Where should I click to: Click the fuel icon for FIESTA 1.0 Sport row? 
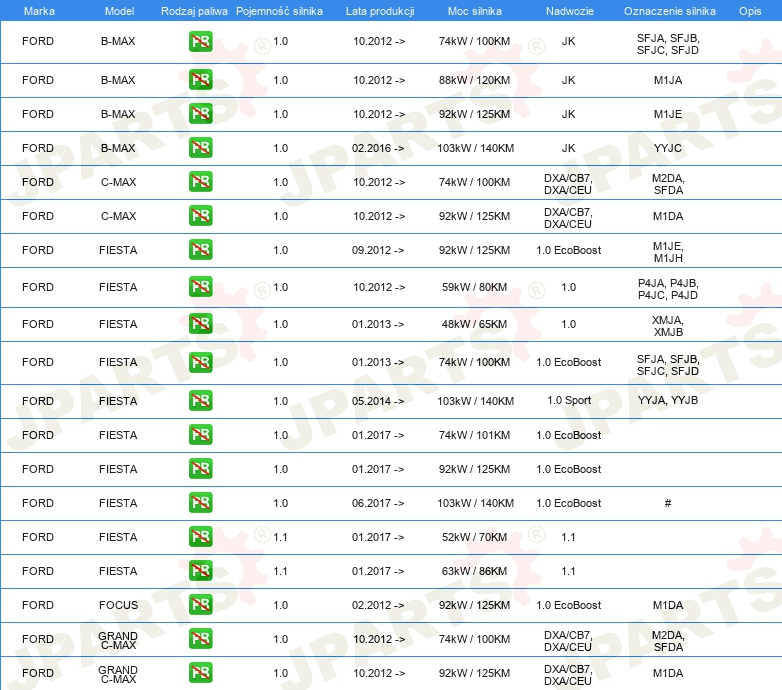tap(200, 401)
